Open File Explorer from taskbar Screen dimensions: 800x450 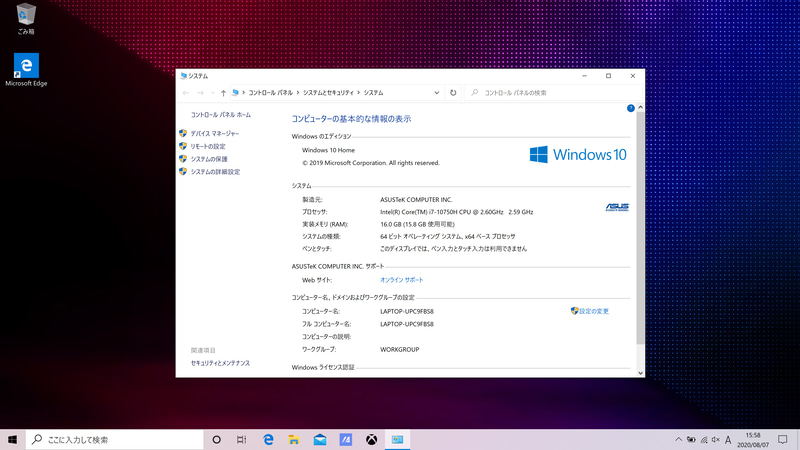tap(294, 439)
